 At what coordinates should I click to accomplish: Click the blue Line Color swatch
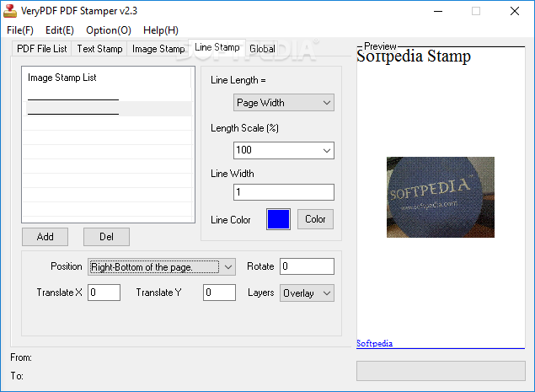[278, 219]
